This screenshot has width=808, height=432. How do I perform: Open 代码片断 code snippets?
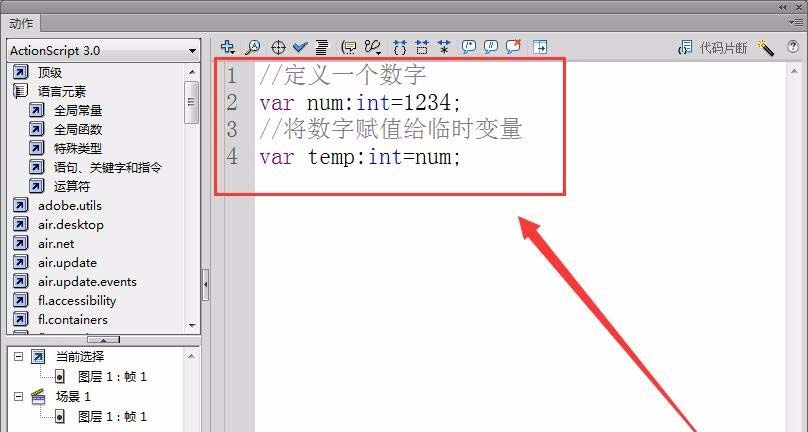point(713,48)
